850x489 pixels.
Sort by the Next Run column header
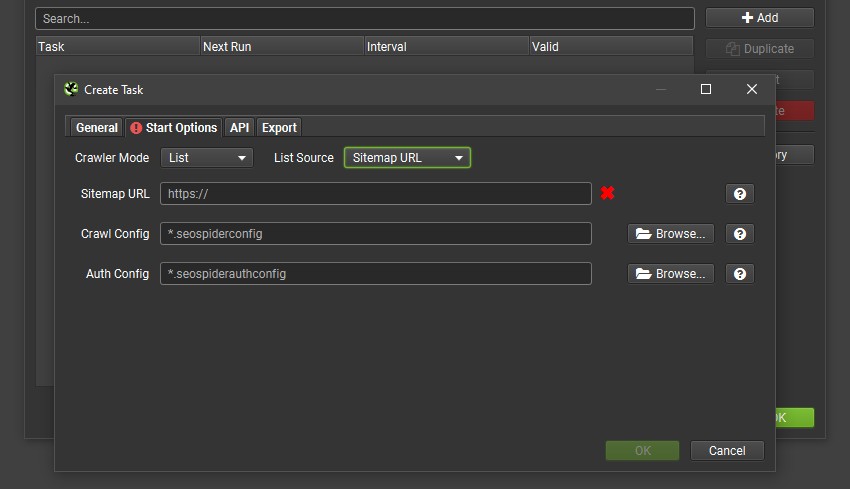(x=282, y=47)
